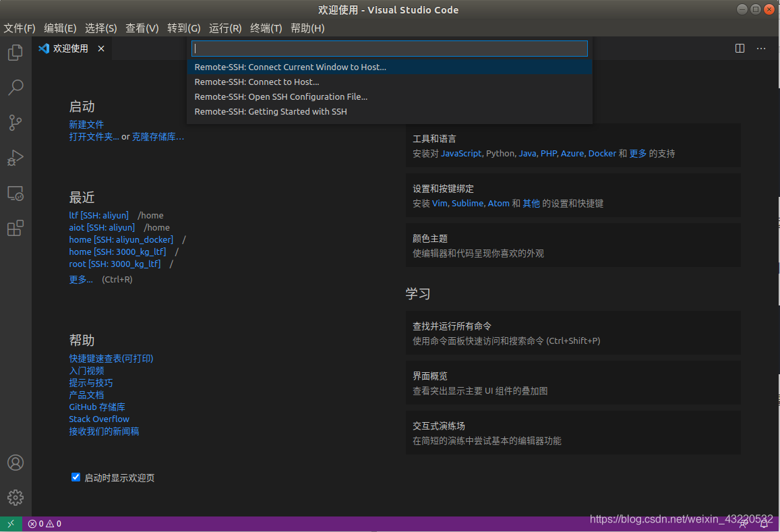Screen dimensions: 780x532
Task: Open the Accounts icon in activity bar
Action: (16, 463)
